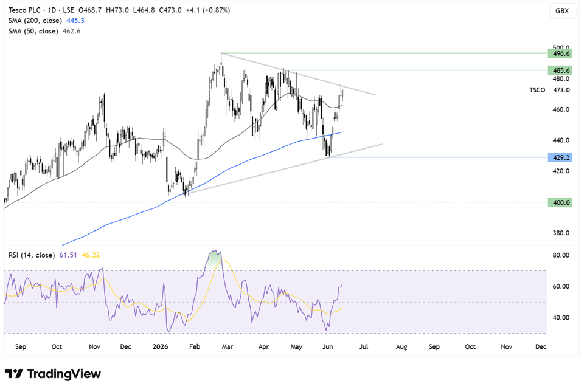
Task: Select the Tesco PLC symbol title
Action: tap(26, 10)
